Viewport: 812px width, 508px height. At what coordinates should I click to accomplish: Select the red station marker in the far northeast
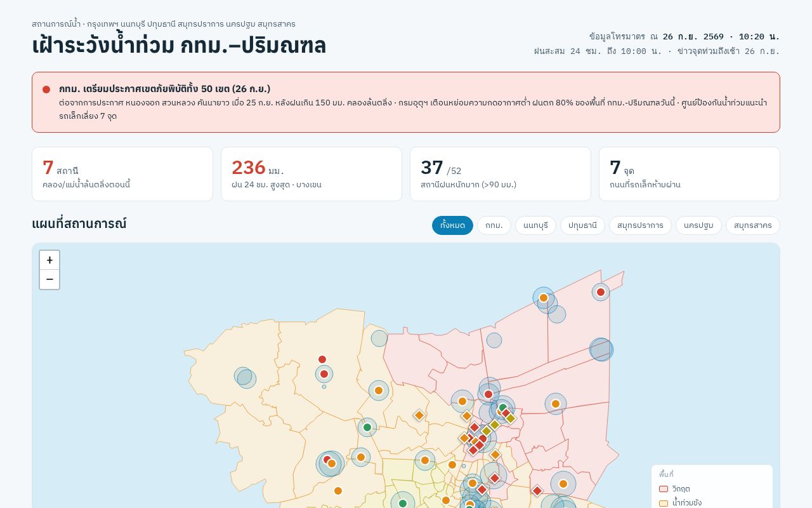point(601,292)
